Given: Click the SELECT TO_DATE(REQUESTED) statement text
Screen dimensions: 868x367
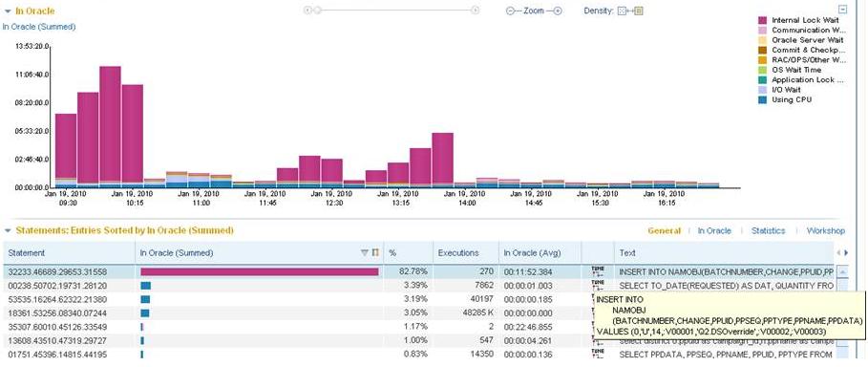Looking at the screenshot, I should tap(726, 286).
